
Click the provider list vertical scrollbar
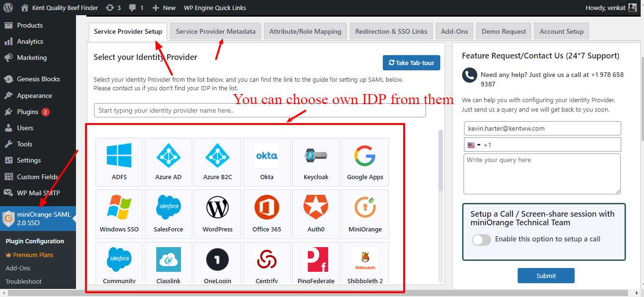coord(441,161)
